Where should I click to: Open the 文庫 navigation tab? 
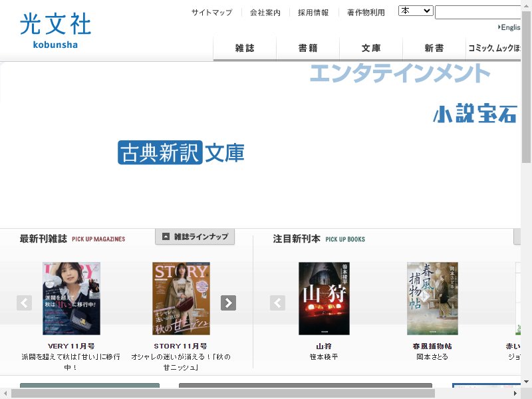point(371,48)
